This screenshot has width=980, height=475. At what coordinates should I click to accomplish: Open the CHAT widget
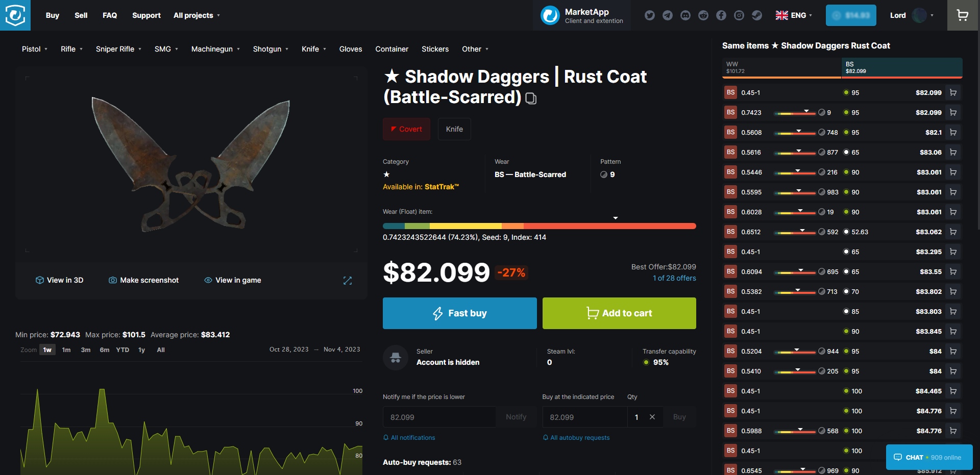[x=929, y=457]
